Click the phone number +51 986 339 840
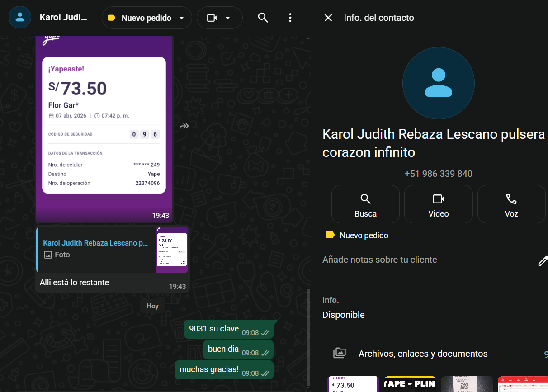This screenshot has height=392, width=548. click(438, 174)
